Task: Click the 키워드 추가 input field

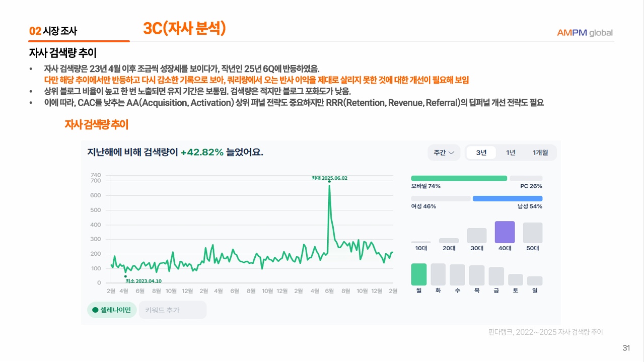Action: pyautogui.click(x=172, y=310)
